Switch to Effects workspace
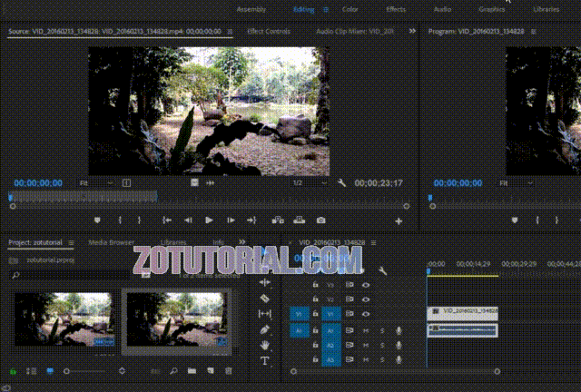The width and height of the screenshot is (581, 392). click(x=396, y=9)
